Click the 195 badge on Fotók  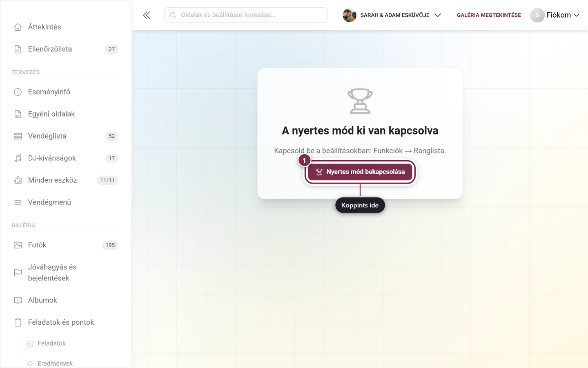point(110,245)
